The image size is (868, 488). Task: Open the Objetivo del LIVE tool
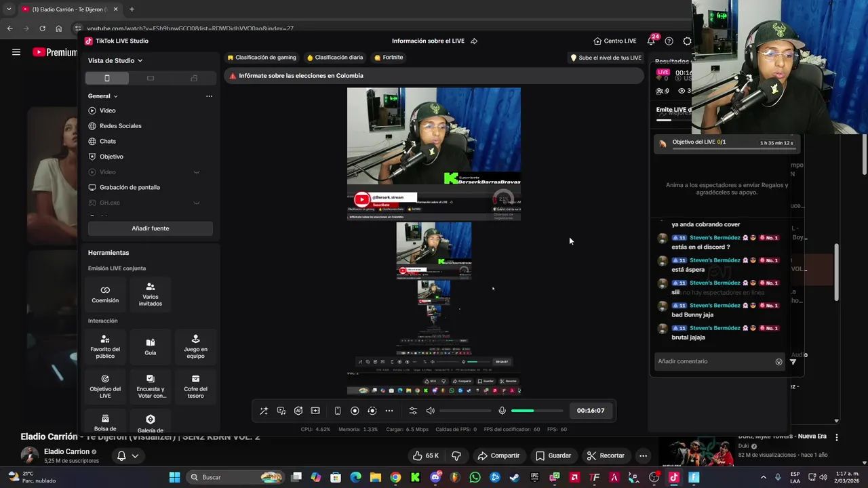click(105, 386)
